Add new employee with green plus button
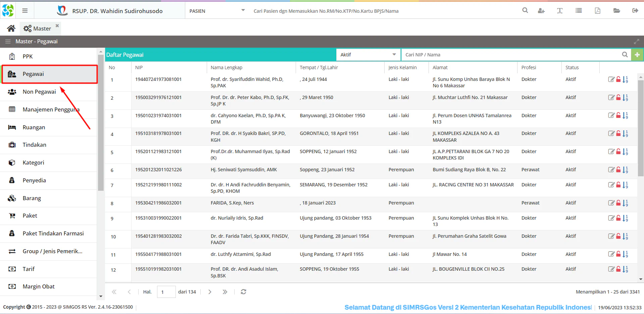Image resolution: width=644 pixels, height=314 pixels. coord(637,55)
